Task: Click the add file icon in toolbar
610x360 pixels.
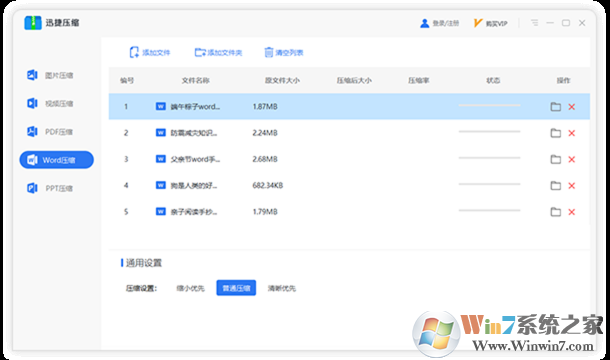Action: tap(134, 53)
